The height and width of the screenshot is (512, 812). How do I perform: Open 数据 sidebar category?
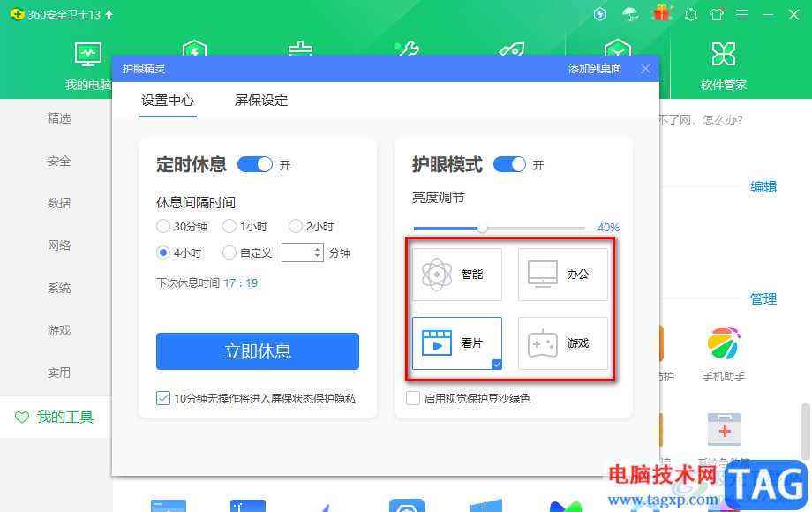pyautogui.click(x=58, y=203)
